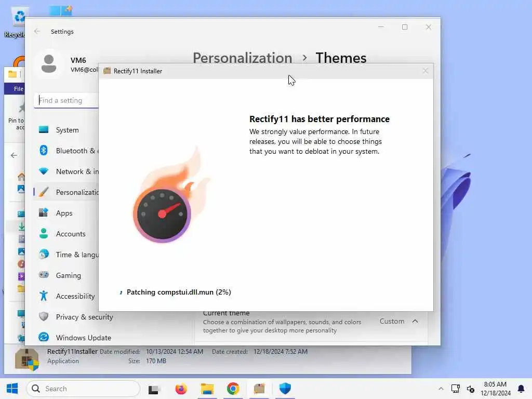Open the System settings category
532x399 pixels.
click(x=66, y=130)
